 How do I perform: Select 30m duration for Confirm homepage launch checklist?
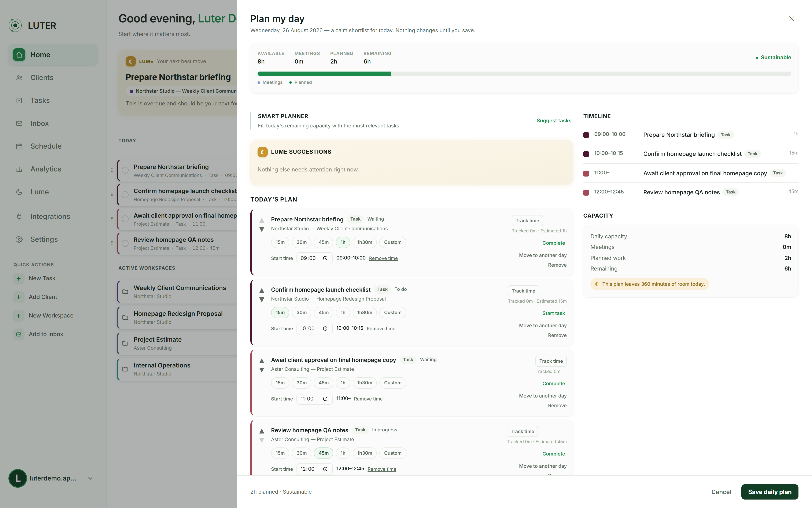301,312
